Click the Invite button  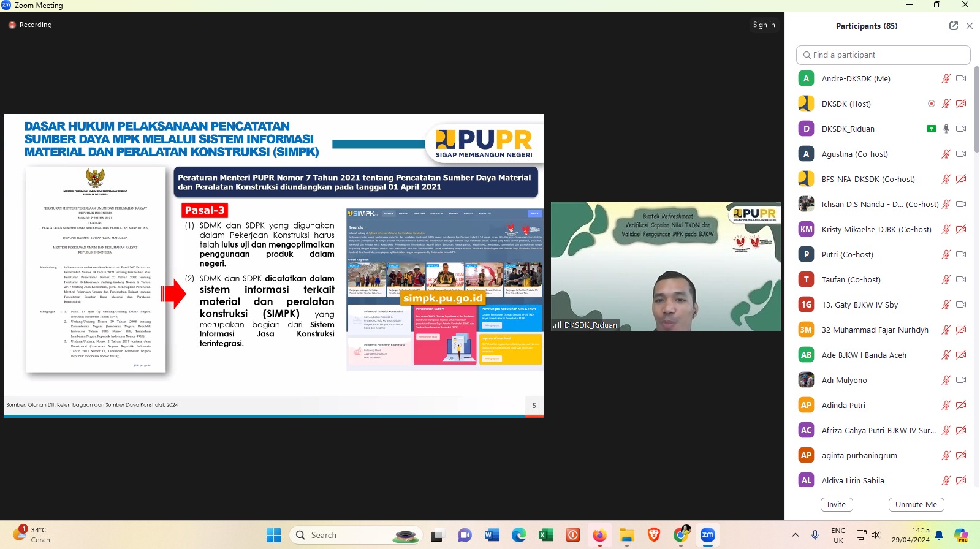pyautogui.click(x=837, y=504)
